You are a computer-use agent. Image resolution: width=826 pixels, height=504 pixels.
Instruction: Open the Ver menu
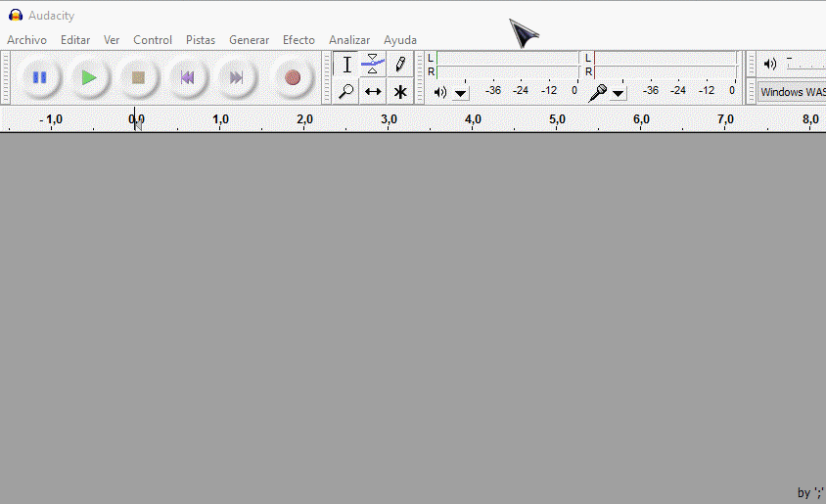pos(112,40)
